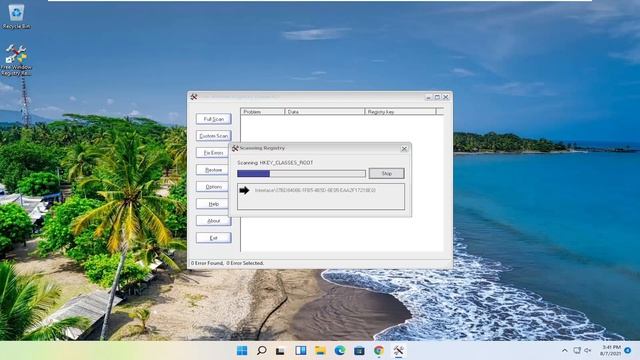Viewport: 640px width, 360px height.
Task: Click the black arrow icon in scan dialog
Action: (244, 190)
